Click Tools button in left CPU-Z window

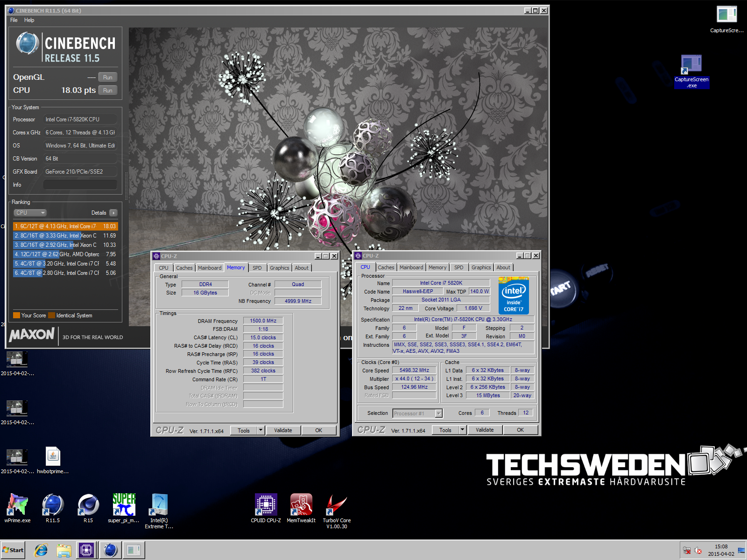[244, 431]
